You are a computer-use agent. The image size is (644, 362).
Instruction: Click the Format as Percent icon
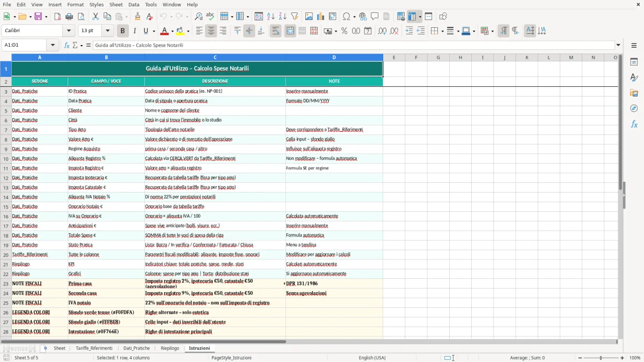[344, 31]
